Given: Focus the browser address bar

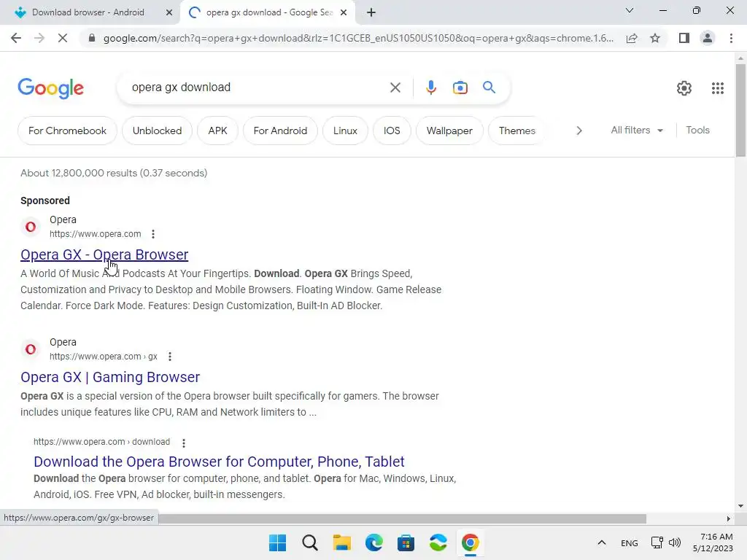Looking at the screenshot, I should [357, 38].
